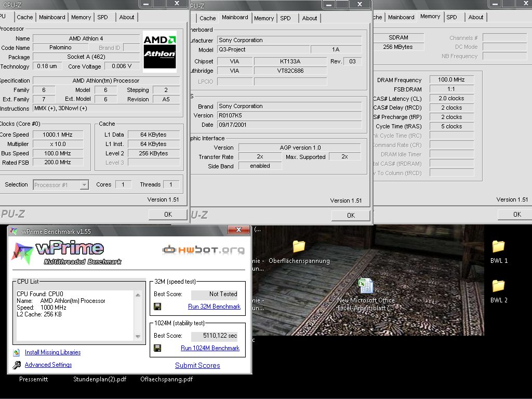Click the save icon under 32M speed test
This screenshot has width=532, height=399.
pyautogui.click(x=157, y=307)
